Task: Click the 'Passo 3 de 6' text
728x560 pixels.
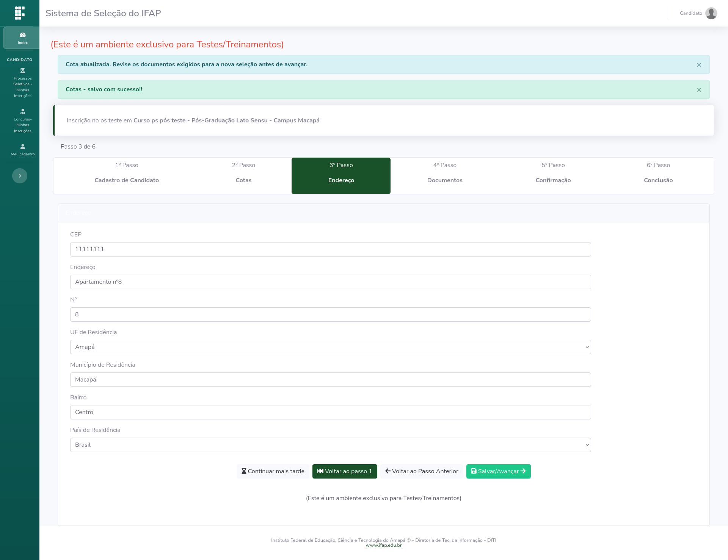Action: tap(78, 147)
